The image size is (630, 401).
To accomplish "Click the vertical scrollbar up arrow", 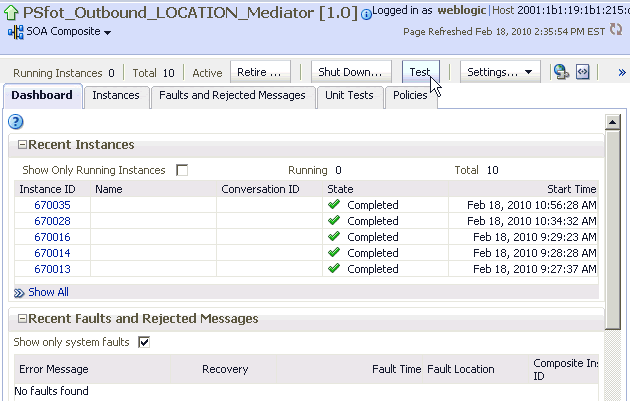I will [x=612, y=122].
